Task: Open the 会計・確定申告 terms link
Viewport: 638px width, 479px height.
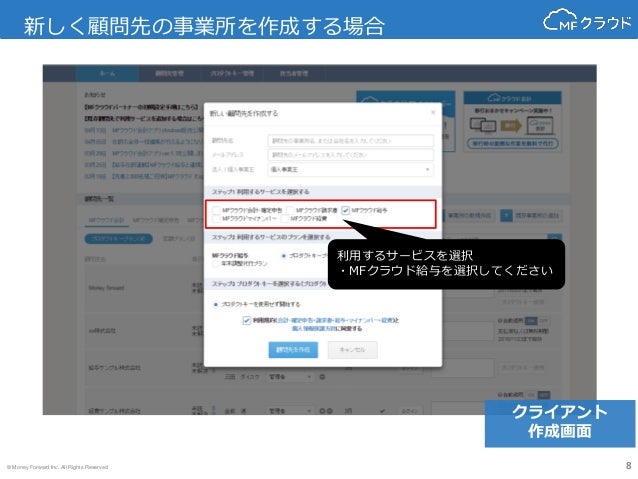Action: (297, 320)
